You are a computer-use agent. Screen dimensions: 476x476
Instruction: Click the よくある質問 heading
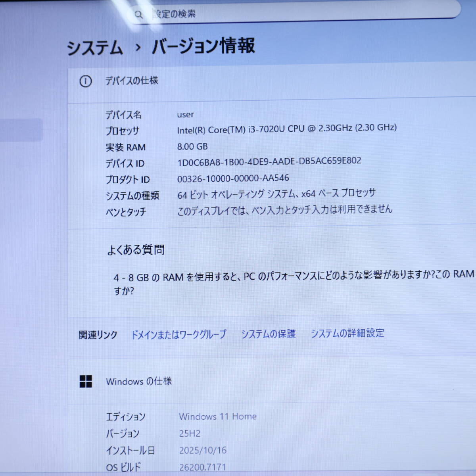coord(136,250)
